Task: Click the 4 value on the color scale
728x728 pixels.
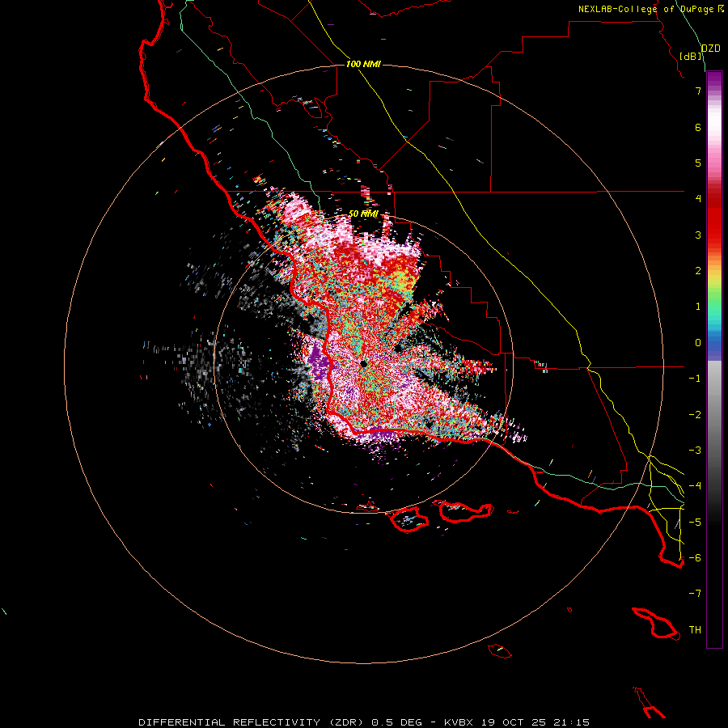Action: tap(698, 199)
